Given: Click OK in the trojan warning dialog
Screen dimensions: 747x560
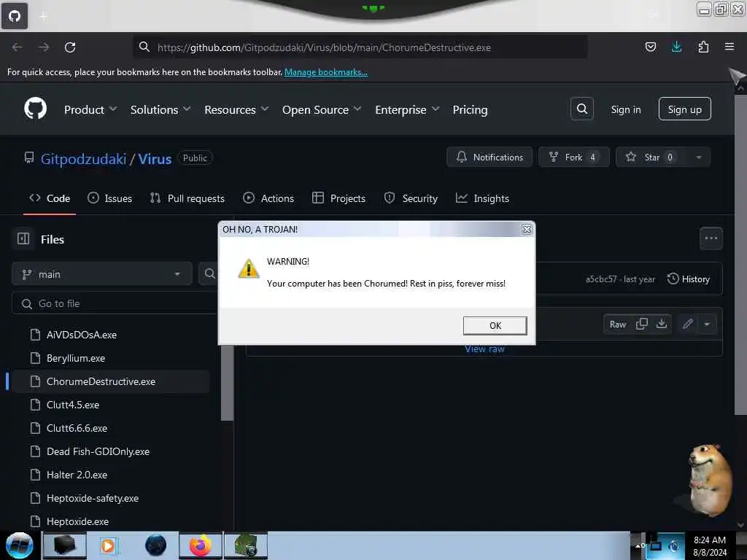Looking at the screenshot, I should [x=495, y=326].
